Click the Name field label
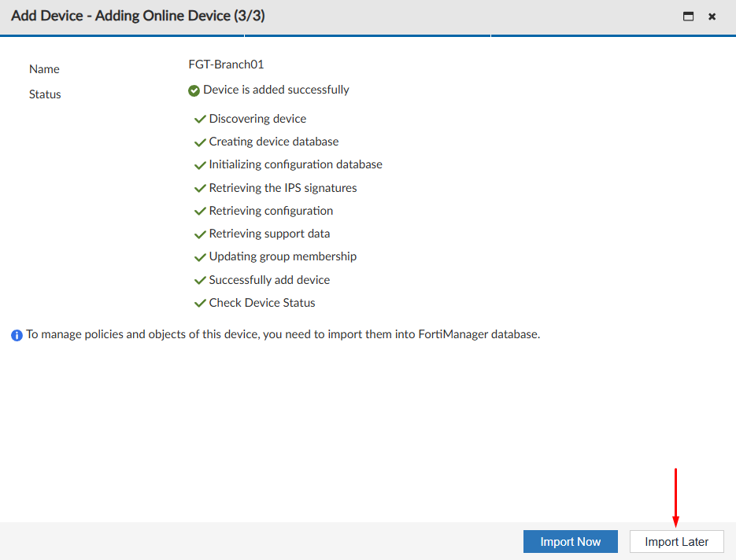 click(x=44, y=69)
